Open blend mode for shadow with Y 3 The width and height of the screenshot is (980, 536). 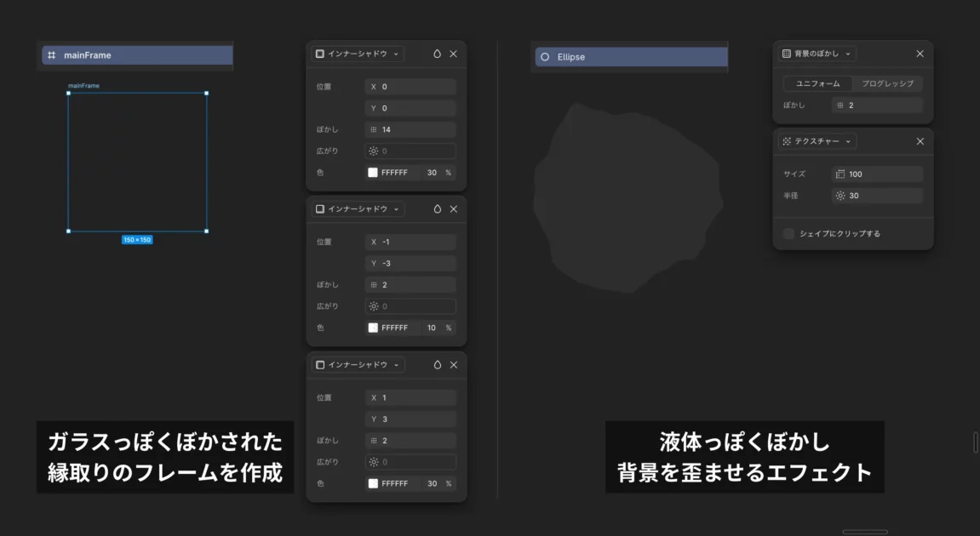tap(437, 365)
